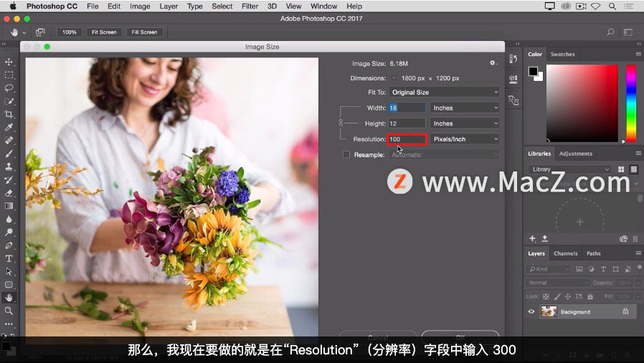The width and height of the screenshot is (644, 363).
Task: Select the Lasso tool
Action: (9, 88)
